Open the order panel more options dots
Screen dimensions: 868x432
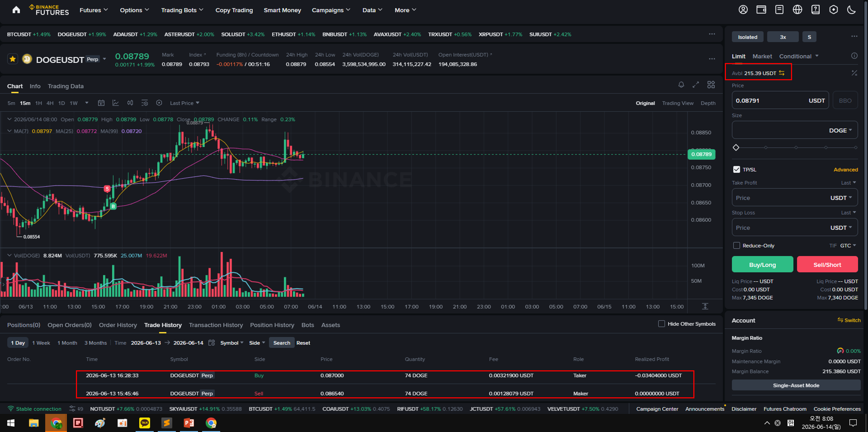[854, 36]
